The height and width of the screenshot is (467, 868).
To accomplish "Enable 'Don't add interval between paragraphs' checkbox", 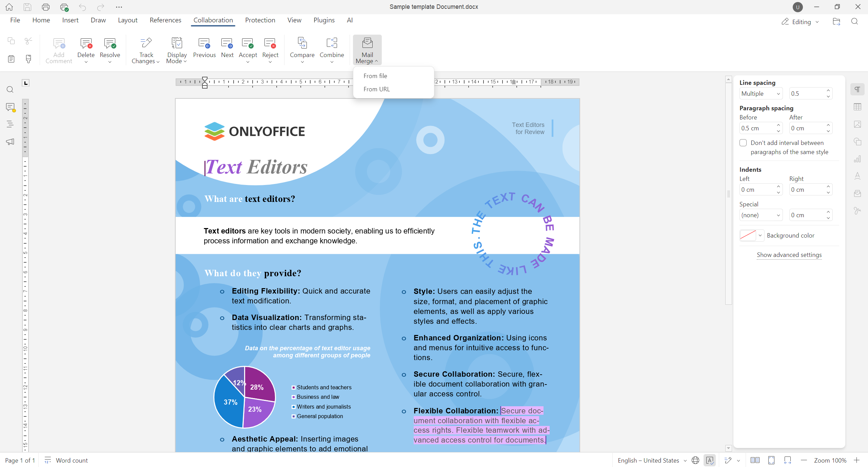I will point(743,143).
